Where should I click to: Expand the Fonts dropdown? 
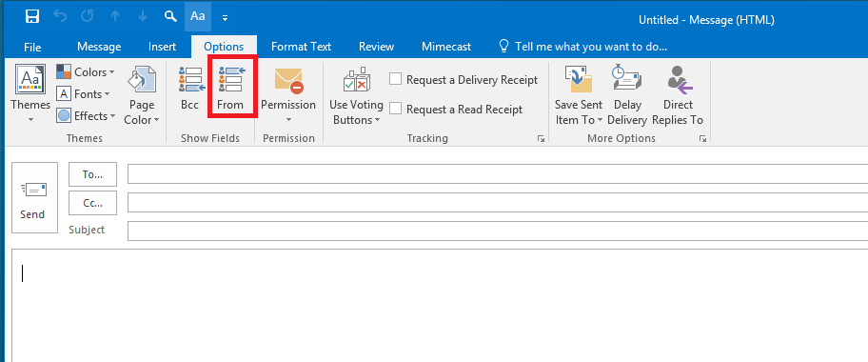pos(84,94)
